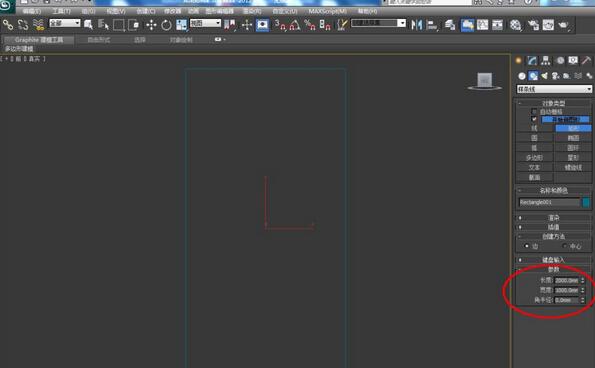This screenshot has width=595, height=368.
Task: Open the Edit menu
Action: [x=31, y=11]
